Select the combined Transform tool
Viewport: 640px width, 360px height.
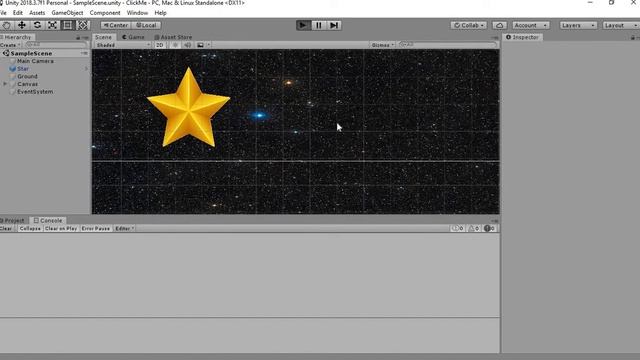83,25
